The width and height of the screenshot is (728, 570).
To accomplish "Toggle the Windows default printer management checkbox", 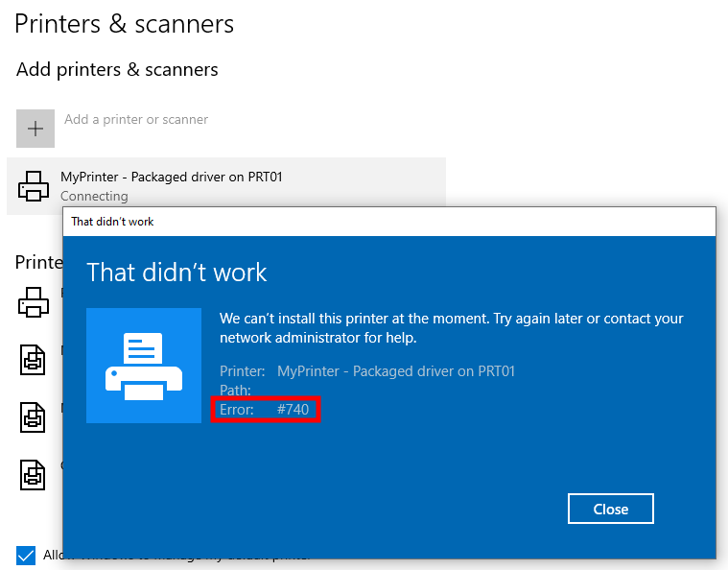I will click(x=26, y=556).
